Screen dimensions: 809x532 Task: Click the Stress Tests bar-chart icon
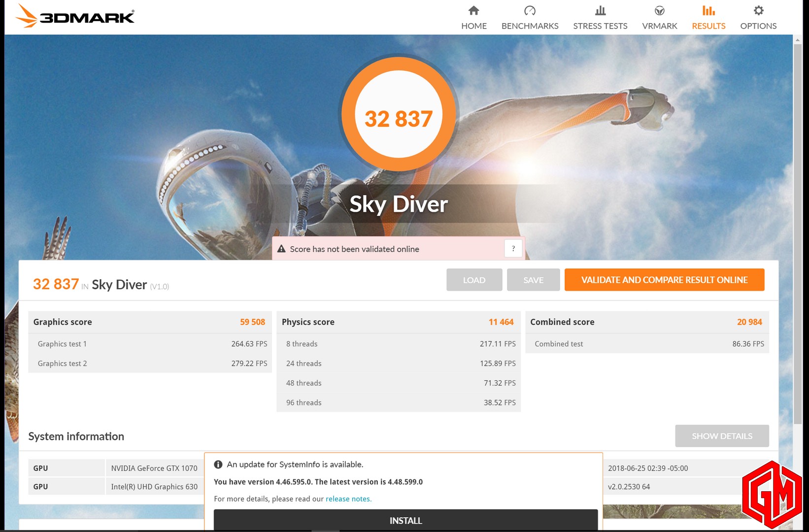click(x=600, y=10)
